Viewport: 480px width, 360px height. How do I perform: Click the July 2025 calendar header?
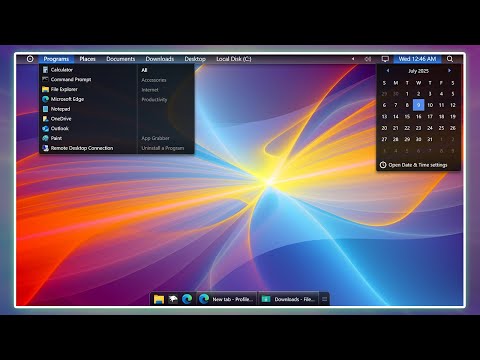(418, 71)
